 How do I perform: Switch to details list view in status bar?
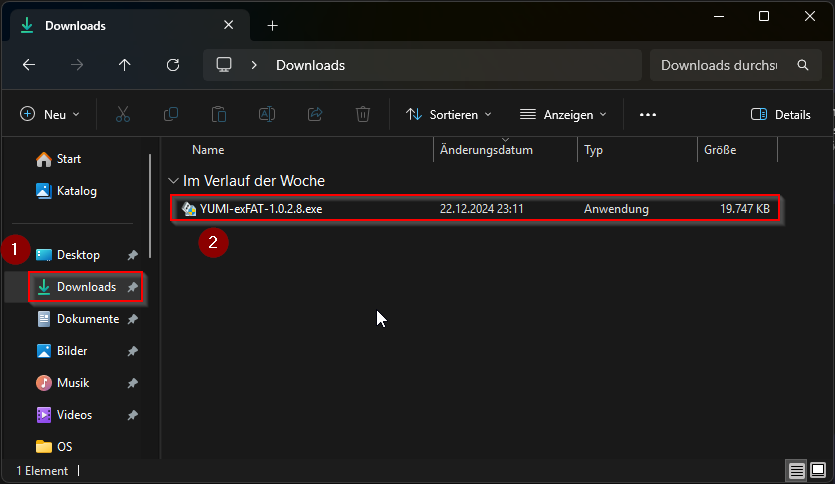tap(796, 471)
